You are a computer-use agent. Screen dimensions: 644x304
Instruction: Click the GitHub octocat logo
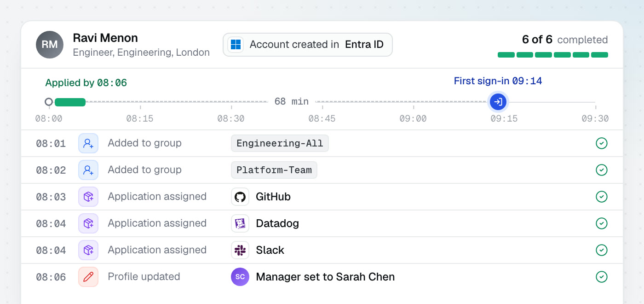pyautogui.click(x=240, y=197)
